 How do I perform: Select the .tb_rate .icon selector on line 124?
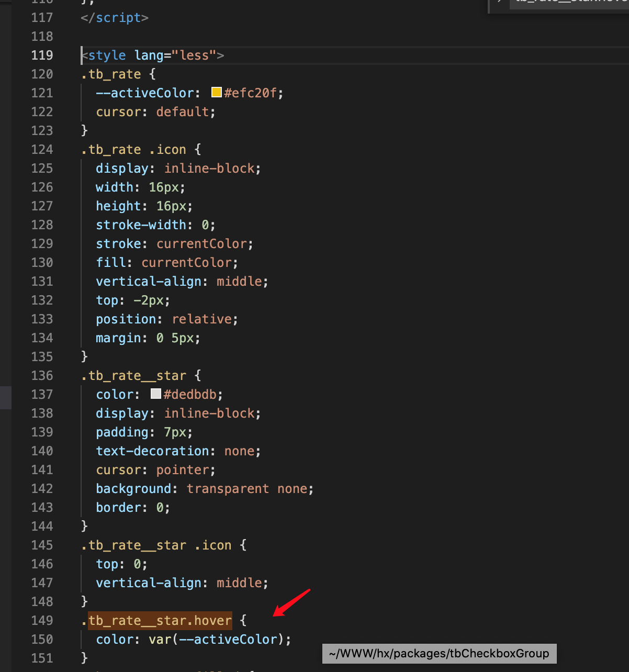[133, 149]
